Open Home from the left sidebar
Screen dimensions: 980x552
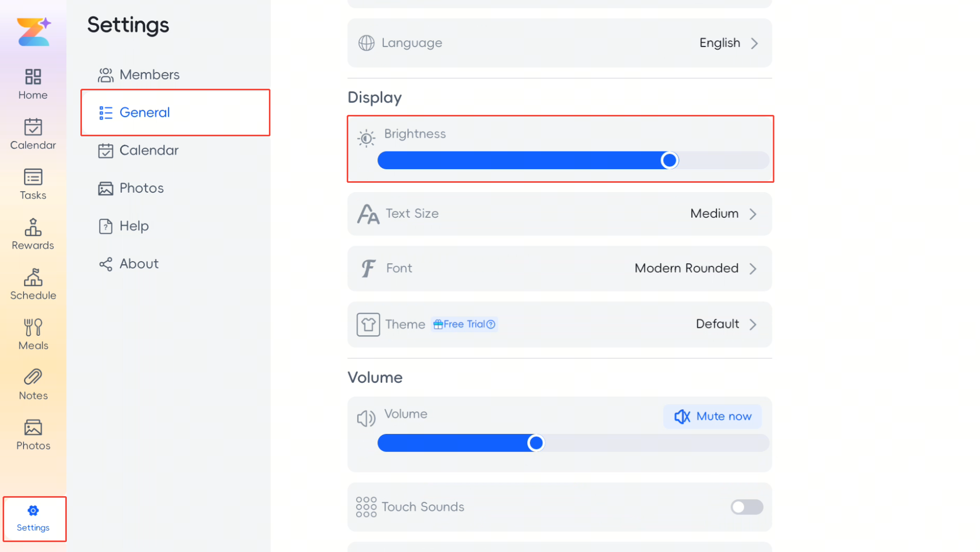click(33, 84)
